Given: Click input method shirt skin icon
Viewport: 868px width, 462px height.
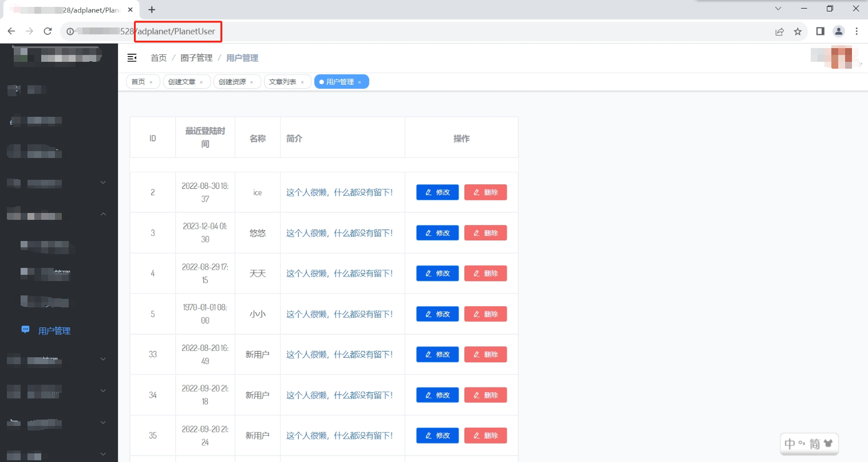Looking at the screenshot, I should tap(828, 443).
